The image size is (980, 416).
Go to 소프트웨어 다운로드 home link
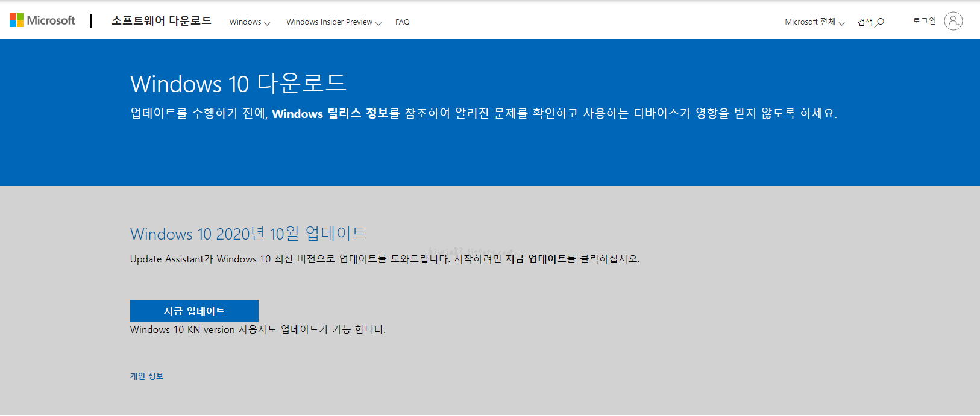coord(162,21)
